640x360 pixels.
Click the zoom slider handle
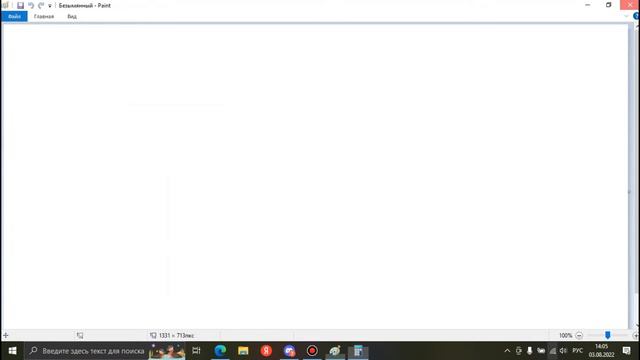pyautogui.click(x=607, y=335)
